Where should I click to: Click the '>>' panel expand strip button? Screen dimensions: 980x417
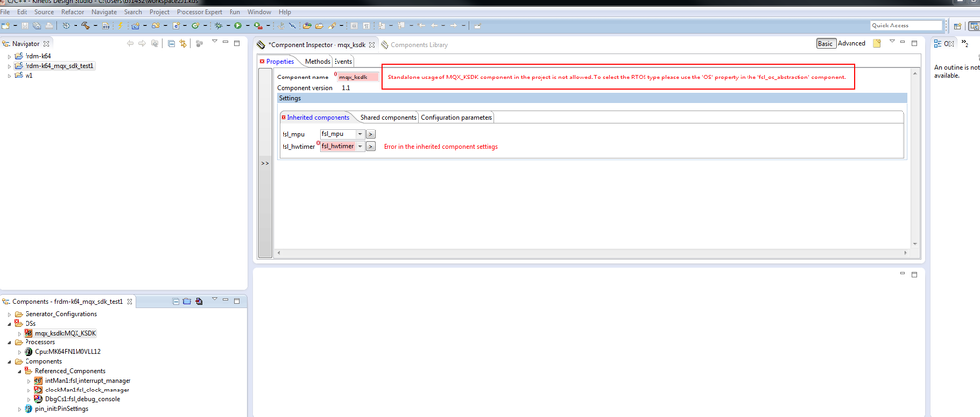click(265, 163)
